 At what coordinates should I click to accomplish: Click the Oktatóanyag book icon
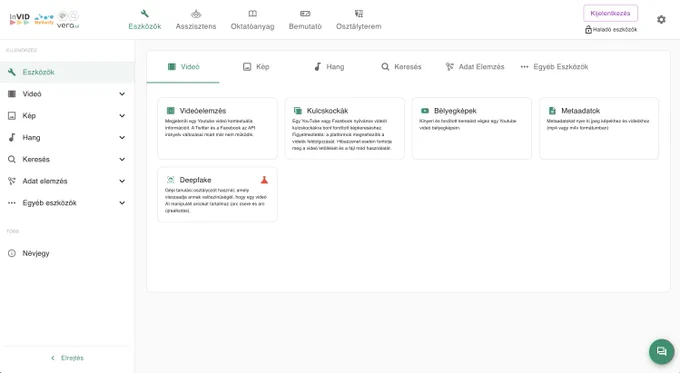point(252,13)
